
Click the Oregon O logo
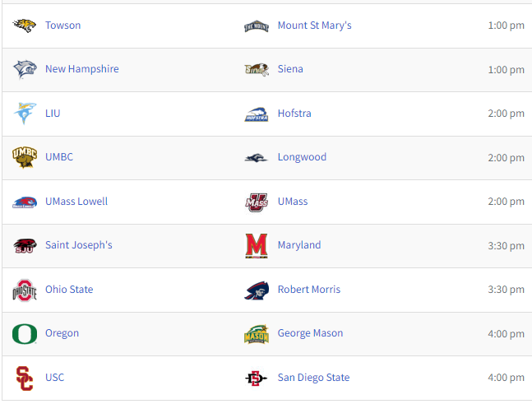coord(25,334)
